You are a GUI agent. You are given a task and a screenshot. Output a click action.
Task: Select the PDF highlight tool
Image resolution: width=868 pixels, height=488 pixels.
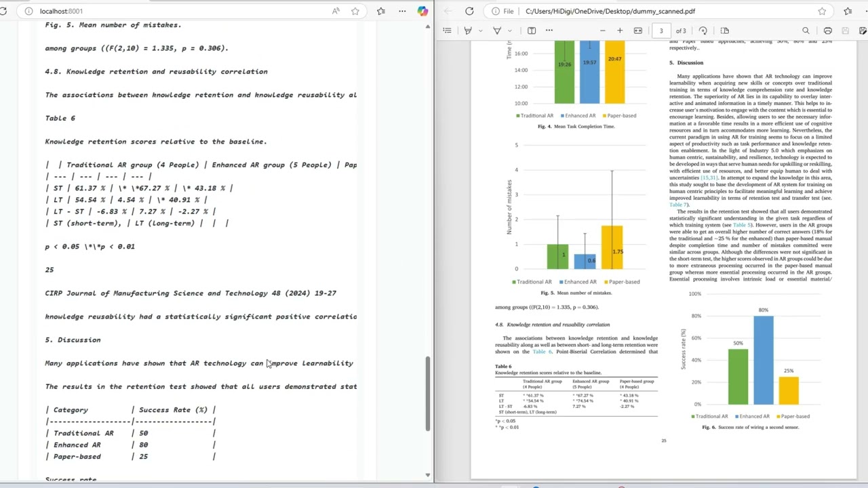(x=467, y=30)
